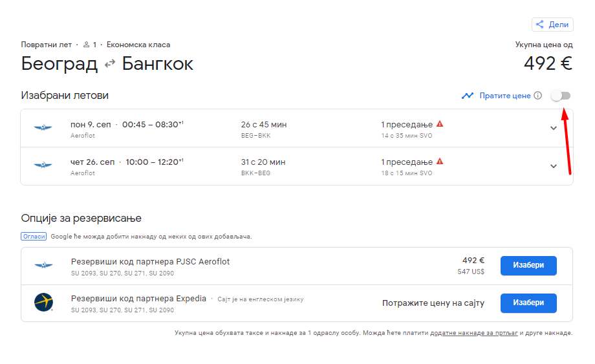Click the Aeroflot logo on the 9. сеп flight
The image size is (595, 364).
click(43, 128)
